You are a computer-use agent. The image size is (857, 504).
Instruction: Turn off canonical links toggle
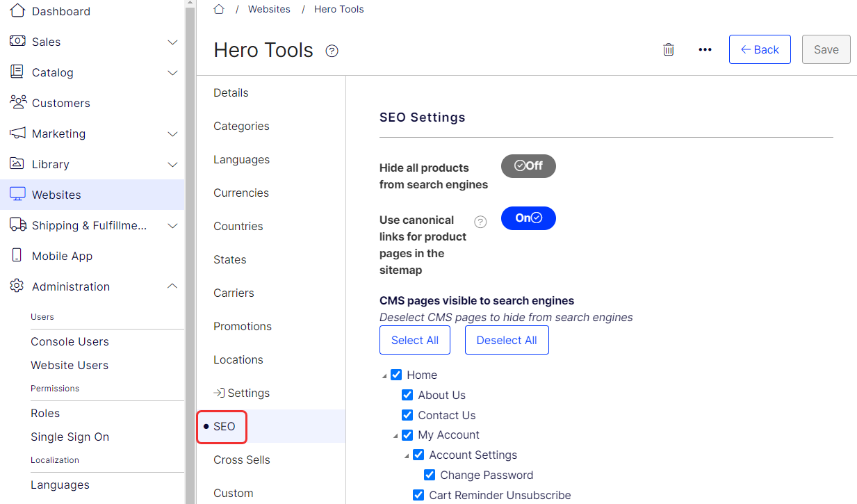pyautogui.click(x=528, y=218)
